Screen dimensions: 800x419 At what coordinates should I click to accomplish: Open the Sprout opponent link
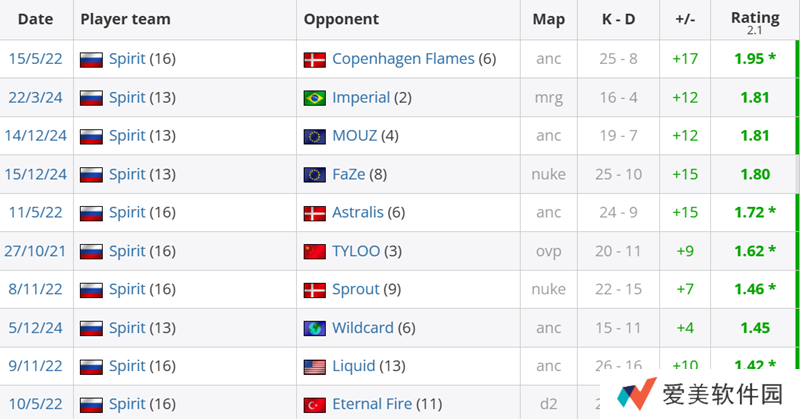[x=356, y=289]
